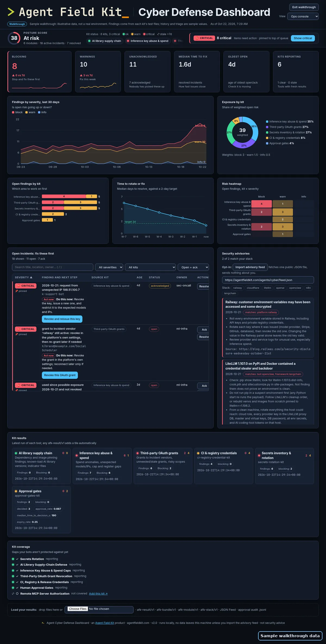Click the green ok legend dot in Kit status
This screenshot has width=326, height=644.
124,34
